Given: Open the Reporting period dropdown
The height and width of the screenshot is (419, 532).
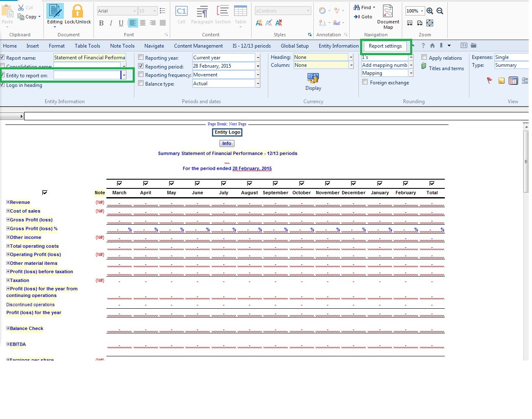Looking at the screenshot, I should 258,66.
